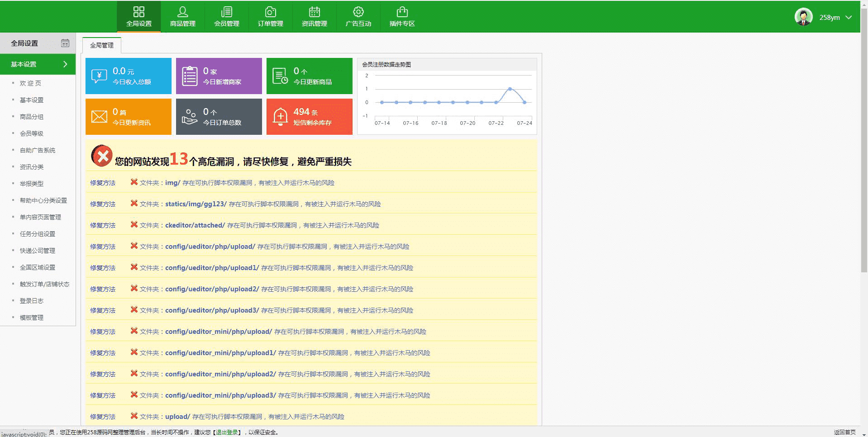Click the peak data point on registration chart

click(x=510, y=89)
